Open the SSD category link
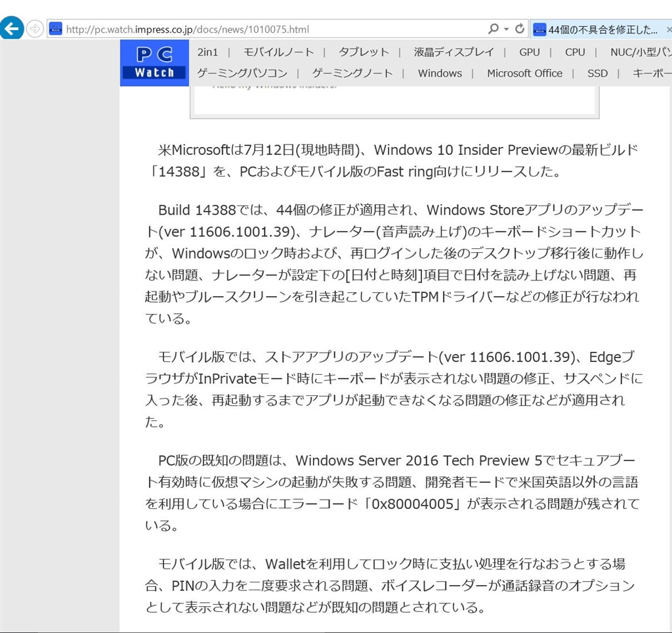Viewport: 672px width, 633px height. click(597, 74)
